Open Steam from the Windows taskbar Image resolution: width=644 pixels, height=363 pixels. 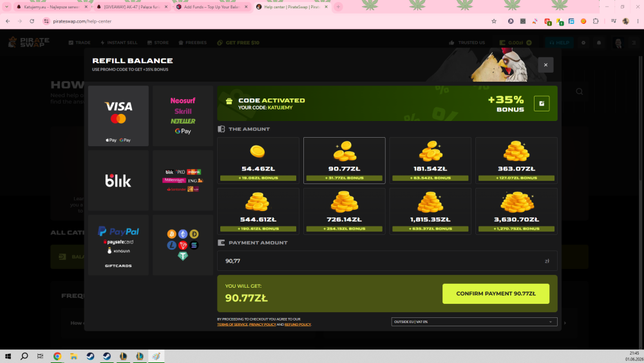(x=90, y=356)
